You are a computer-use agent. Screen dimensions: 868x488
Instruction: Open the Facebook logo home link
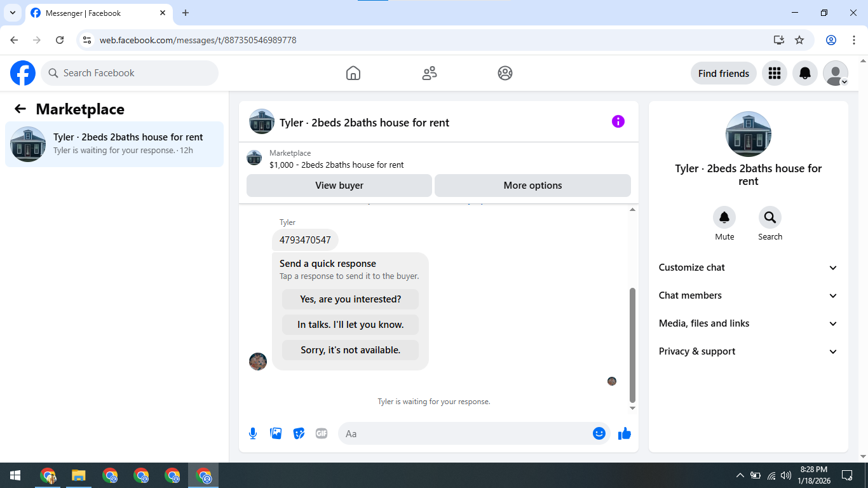click(23, 73)
